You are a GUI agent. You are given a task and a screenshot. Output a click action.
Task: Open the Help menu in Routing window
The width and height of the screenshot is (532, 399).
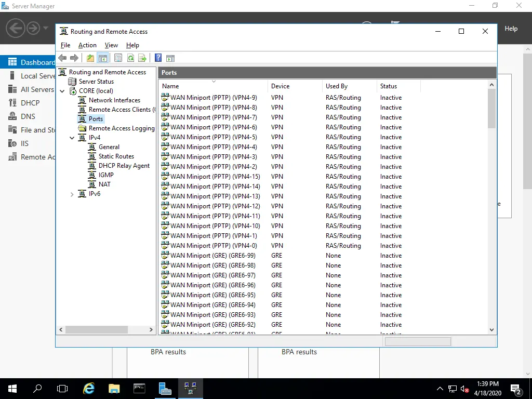coord(132,45)
